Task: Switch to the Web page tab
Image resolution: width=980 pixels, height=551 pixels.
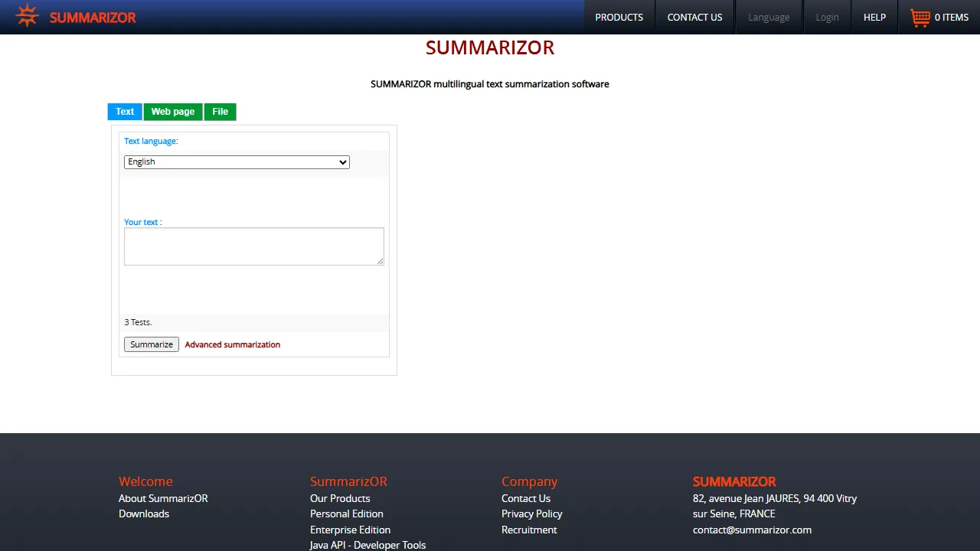Action: [172, 111]
